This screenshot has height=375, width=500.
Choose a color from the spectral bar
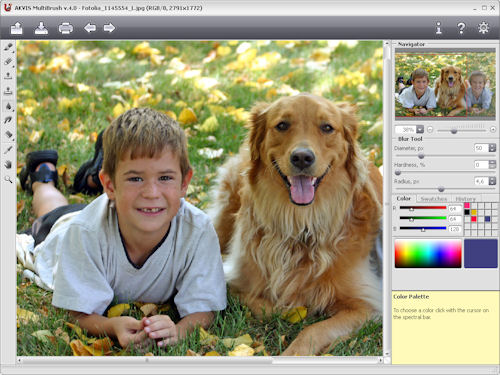428,253
